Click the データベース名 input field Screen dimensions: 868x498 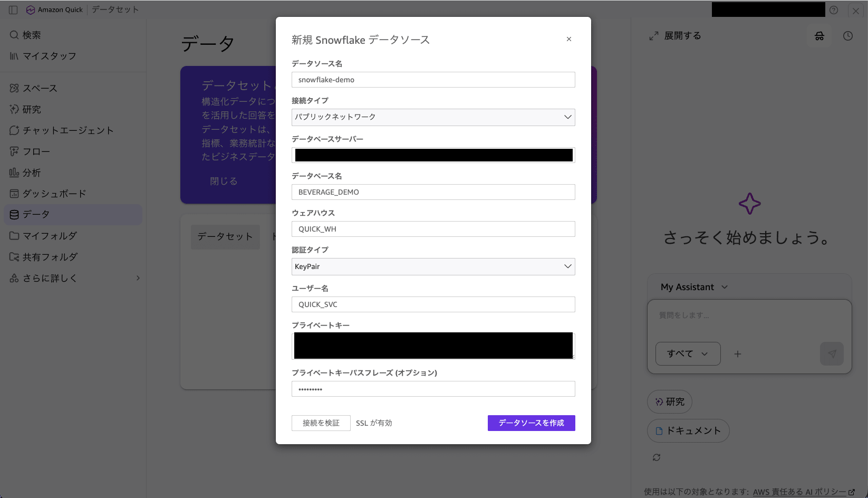[433, 192]
